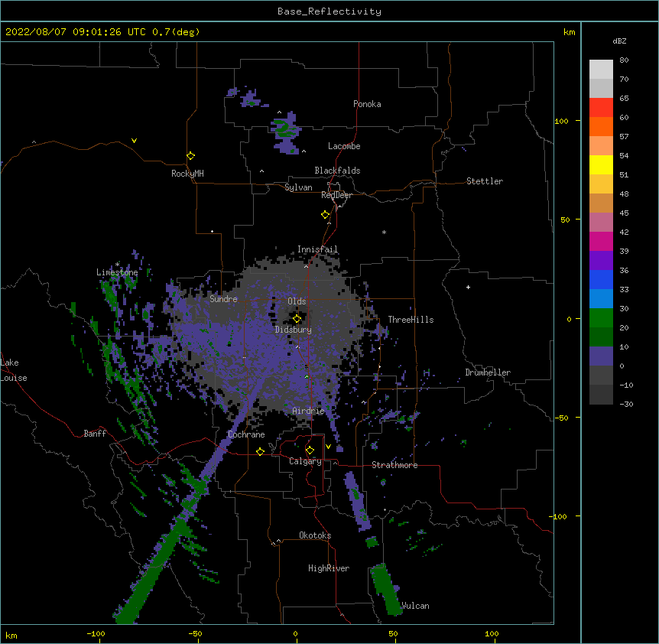Click the Strathmore town label

394,465
